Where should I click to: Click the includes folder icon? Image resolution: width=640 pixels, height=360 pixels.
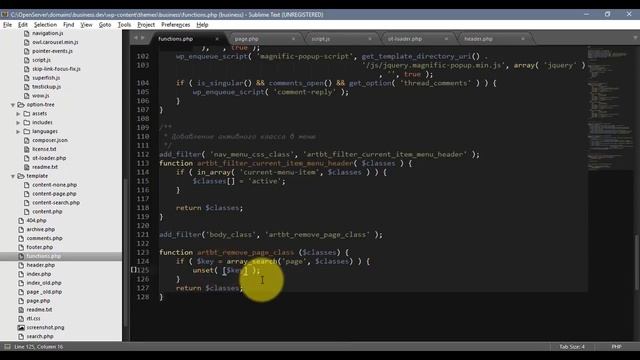click(x=27, y=122)
